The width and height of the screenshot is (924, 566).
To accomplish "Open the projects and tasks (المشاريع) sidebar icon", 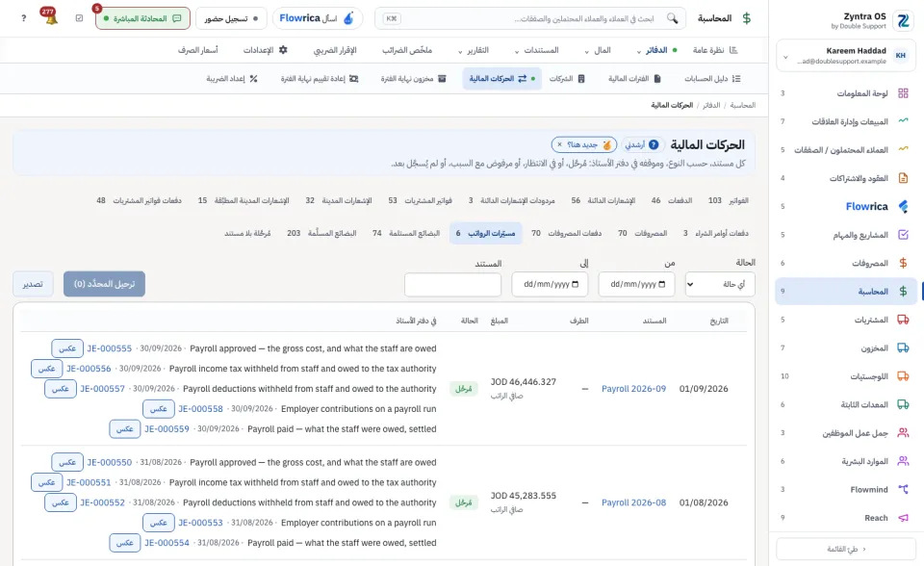I will click(x=903, y=235).
